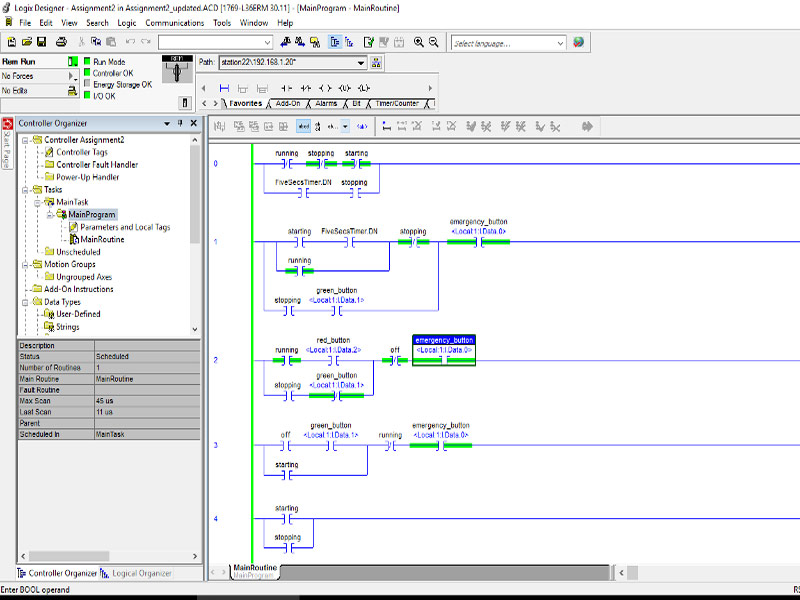Click the organizer vertical scroll down arrow
800x600 pixels.
[195, 329]
